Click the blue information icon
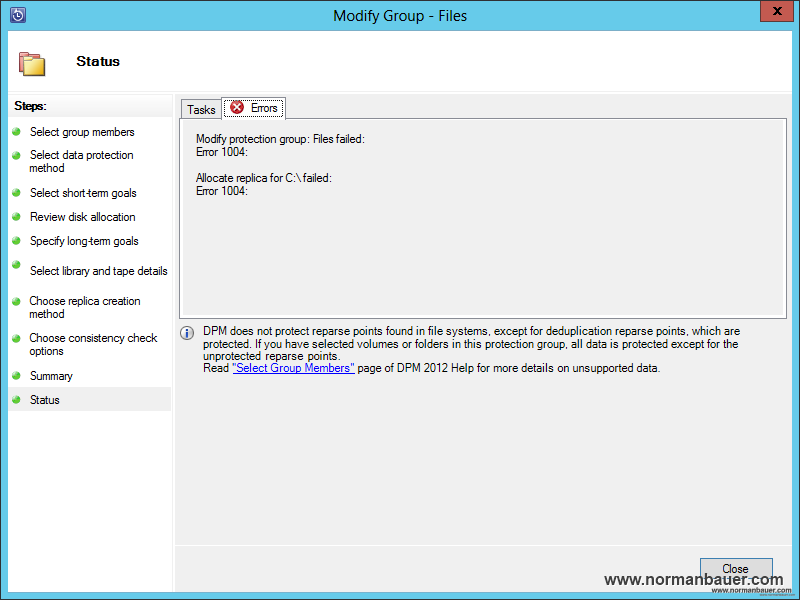The image size is (800, 600). 187,333
